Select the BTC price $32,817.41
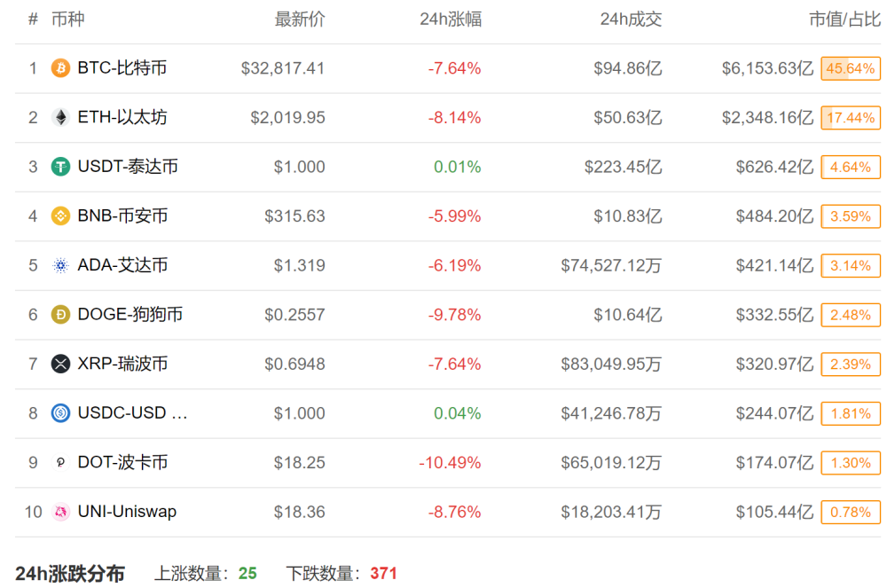Screen dimensions: 887x588 [283, 68]
